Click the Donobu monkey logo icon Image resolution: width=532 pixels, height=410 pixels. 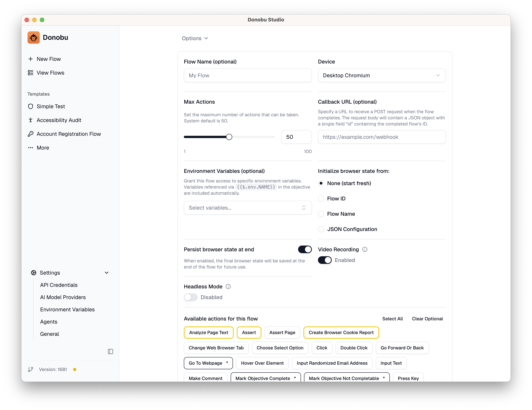point(33,37)
